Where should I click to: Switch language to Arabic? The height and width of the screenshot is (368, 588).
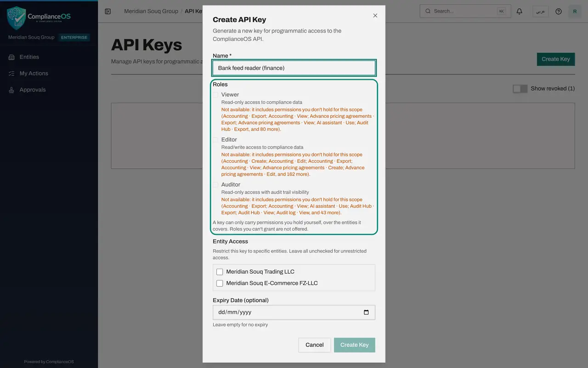[541, 11]
